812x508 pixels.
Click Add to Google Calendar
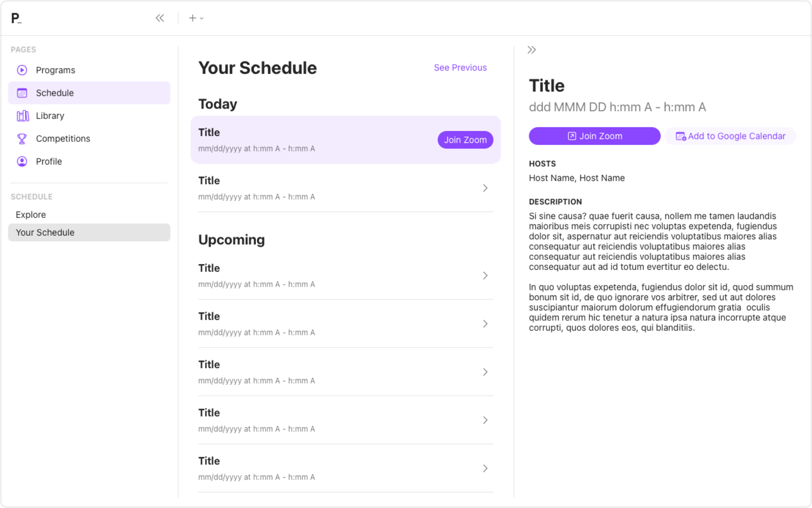tap(730, 136)
